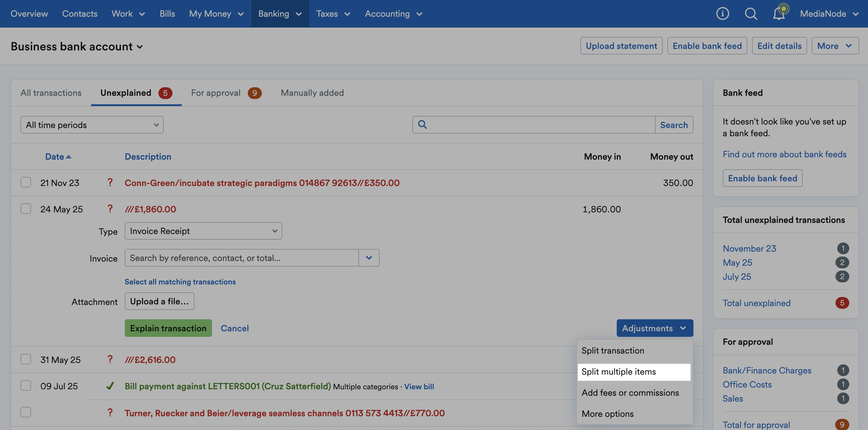
Task: Tick checkbox for 21 Nov 23 transaction
Action: pyautogui.click(x=25, y=182)
